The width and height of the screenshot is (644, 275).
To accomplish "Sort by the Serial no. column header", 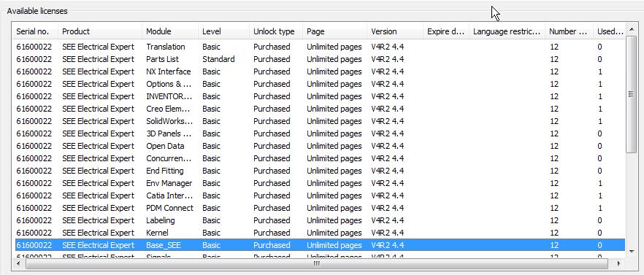I will click(x=35, y=31).
